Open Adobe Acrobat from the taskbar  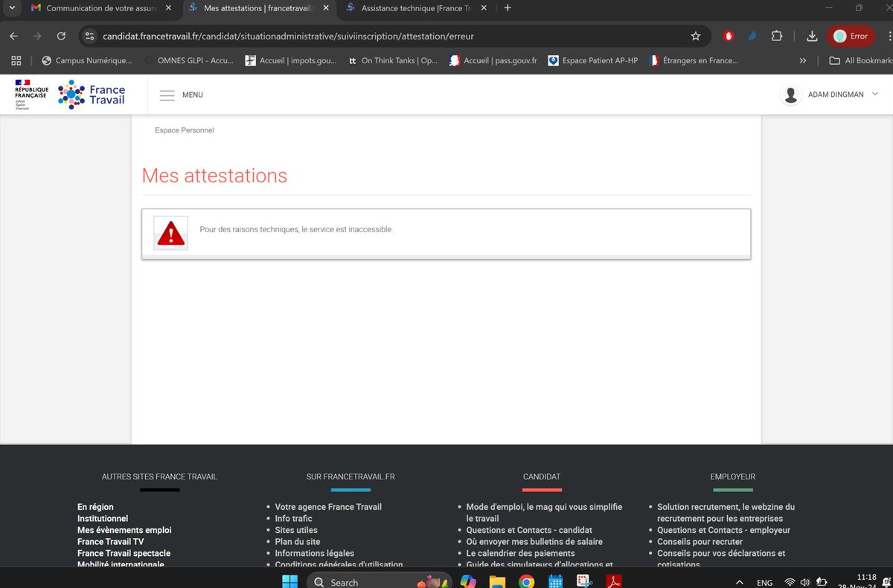(613, 581)
